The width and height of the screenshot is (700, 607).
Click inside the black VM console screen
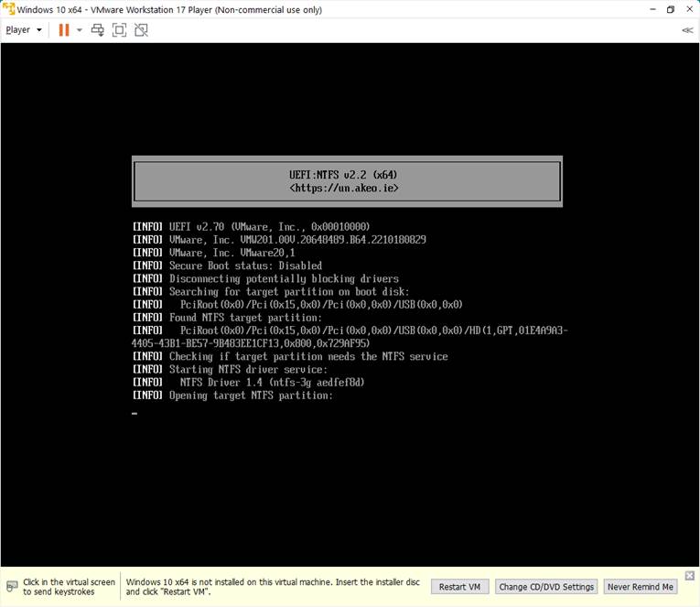coord(348,485)
